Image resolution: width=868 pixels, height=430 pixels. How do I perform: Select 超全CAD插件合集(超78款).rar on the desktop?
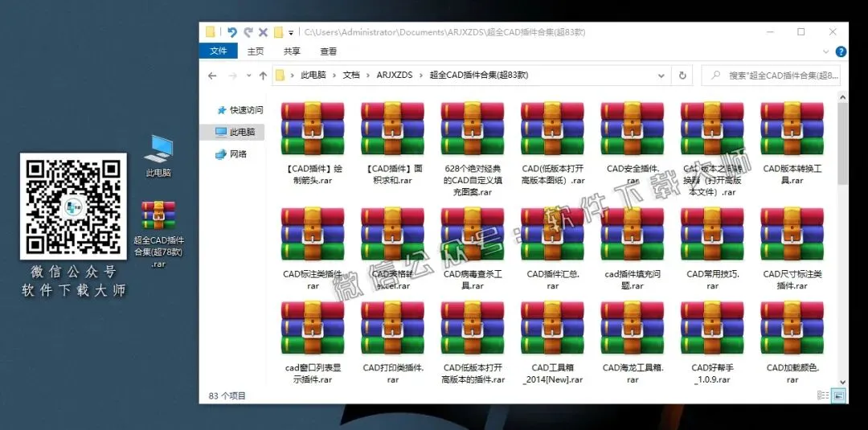pos(158,235)
